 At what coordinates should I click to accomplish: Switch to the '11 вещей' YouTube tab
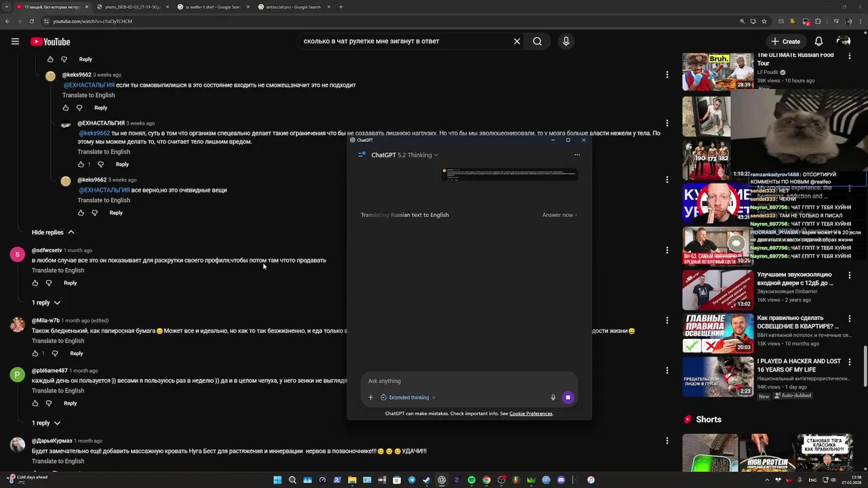point(53,7)
